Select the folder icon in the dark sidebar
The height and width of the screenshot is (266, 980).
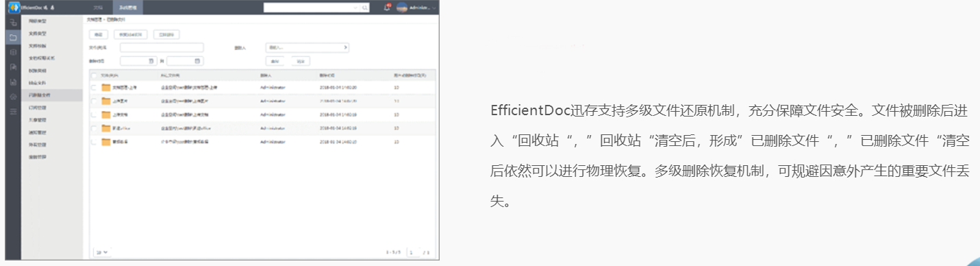(13, 37)
